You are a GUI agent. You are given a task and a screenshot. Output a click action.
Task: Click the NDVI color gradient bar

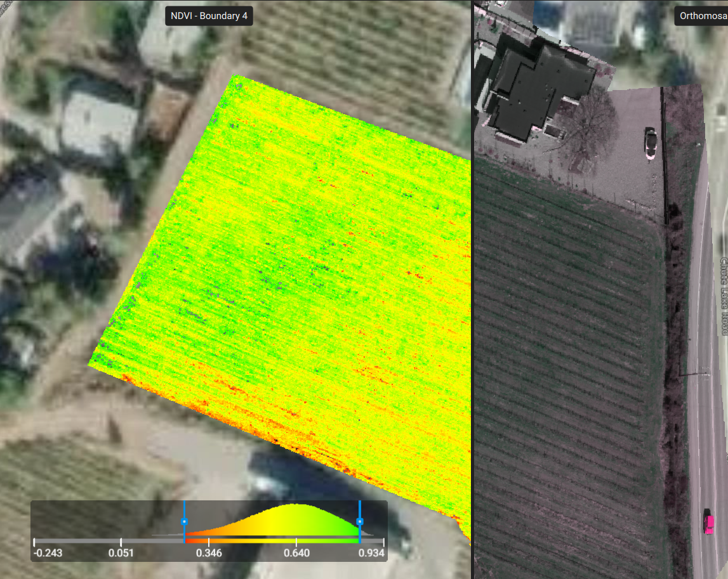(272, 541)
